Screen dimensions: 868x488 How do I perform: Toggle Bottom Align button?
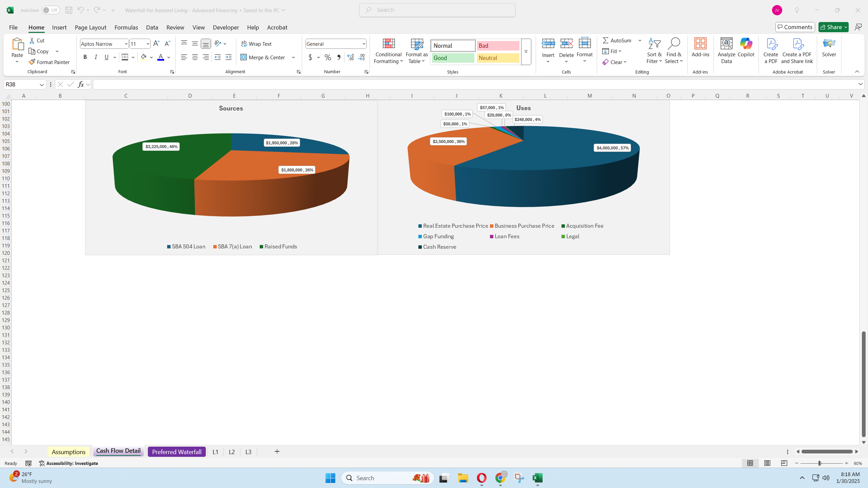[x=206, y=43]
